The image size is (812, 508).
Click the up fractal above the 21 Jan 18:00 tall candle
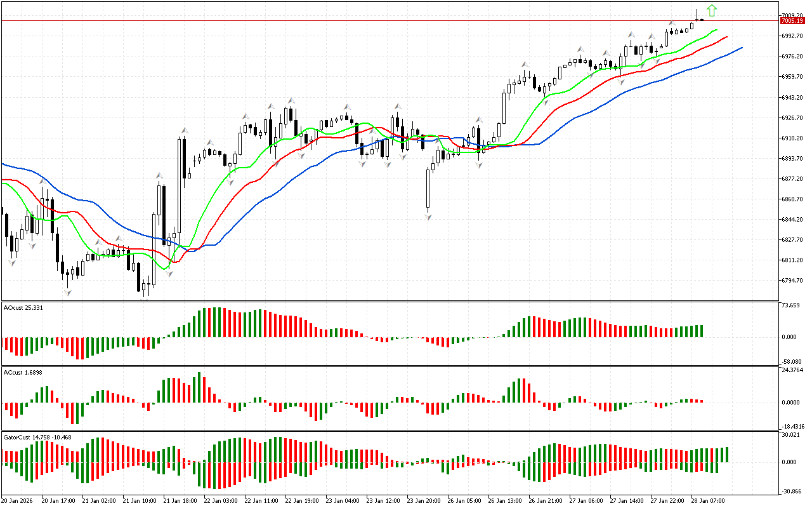coord(185,131)
